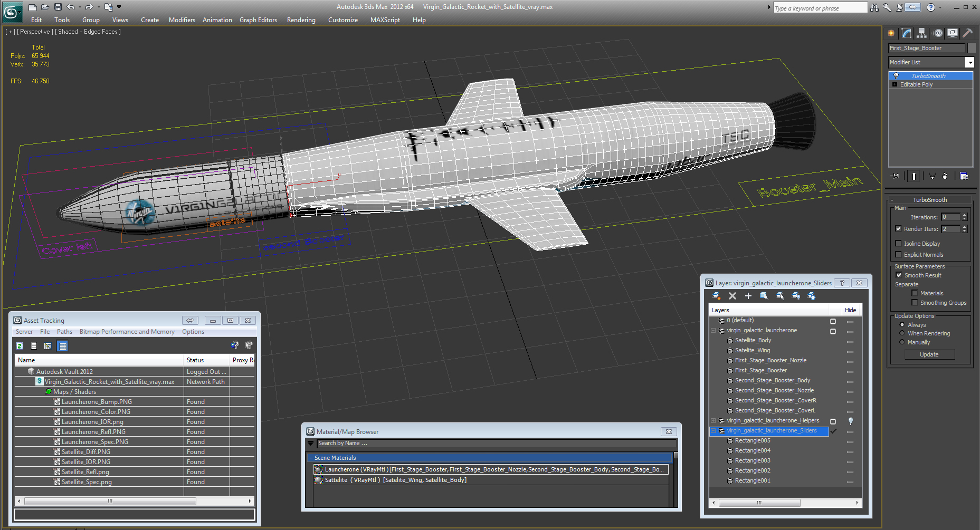Check Separate by Smoothing Groups option
980x530 pixels.
click(915, 303)
